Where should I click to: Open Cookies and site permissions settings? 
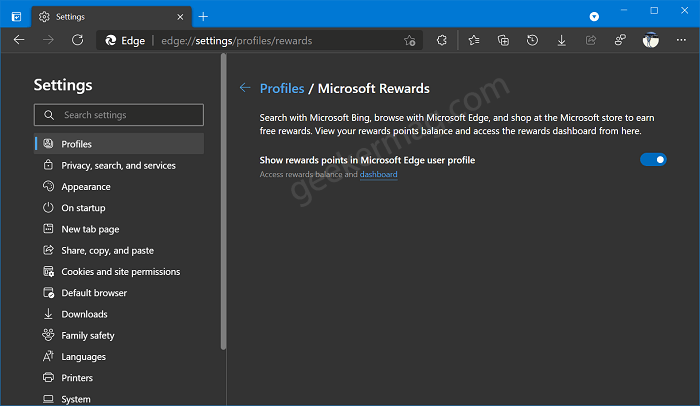pos(119,272)
